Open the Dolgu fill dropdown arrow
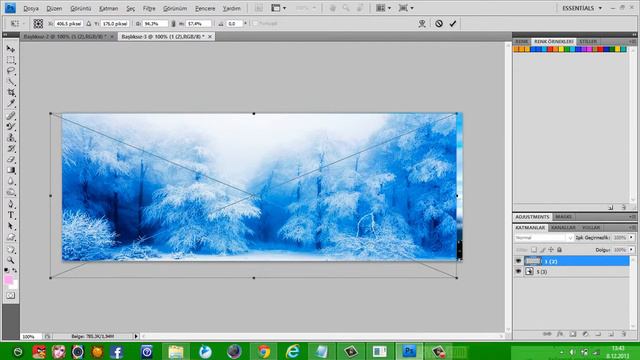Image resolution: width=640 pixels, height=360 pixels. [631, 249]
